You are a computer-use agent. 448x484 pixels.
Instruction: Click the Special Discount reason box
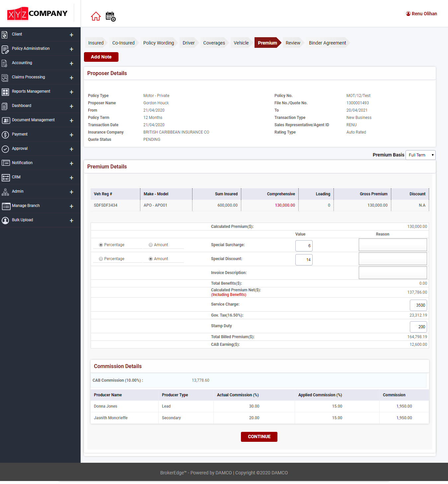click(393, 259)
